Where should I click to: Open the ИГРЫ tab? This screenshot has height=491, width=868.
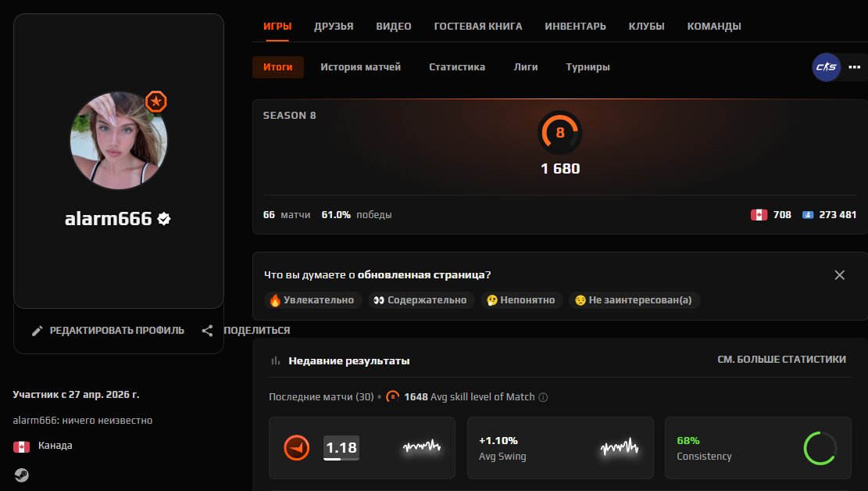(277, 26)
